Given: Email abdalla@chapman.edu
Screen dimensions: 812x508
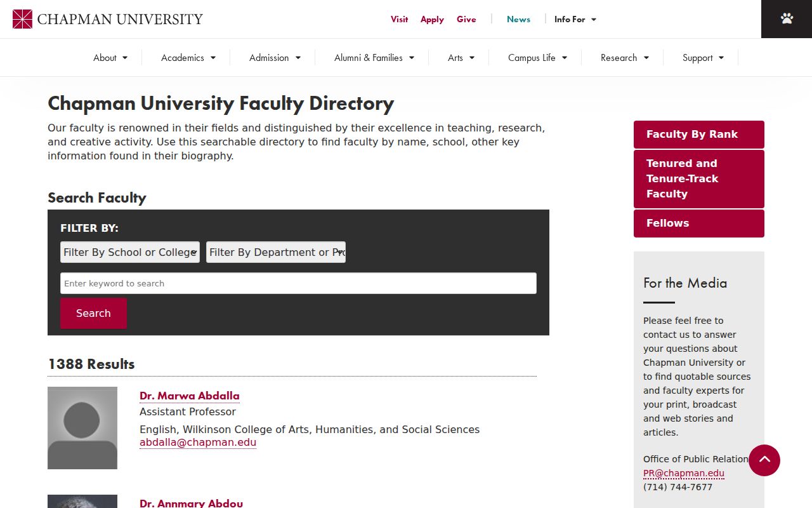Looking at the screenshot, I should tap(198, 443).
